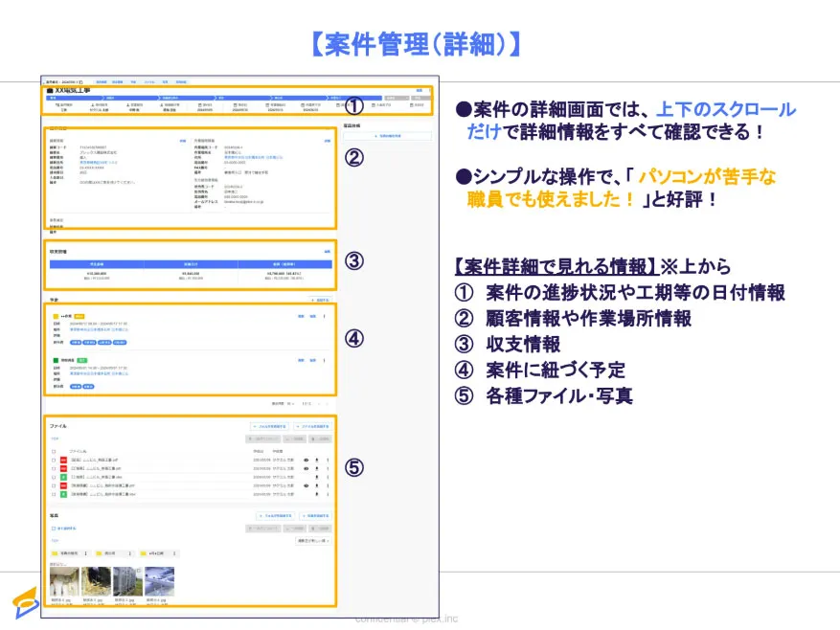Open three-dot menu of the yellow schedule entry
This screenshot has width=840, height=630.
click(x=325, y=316)
